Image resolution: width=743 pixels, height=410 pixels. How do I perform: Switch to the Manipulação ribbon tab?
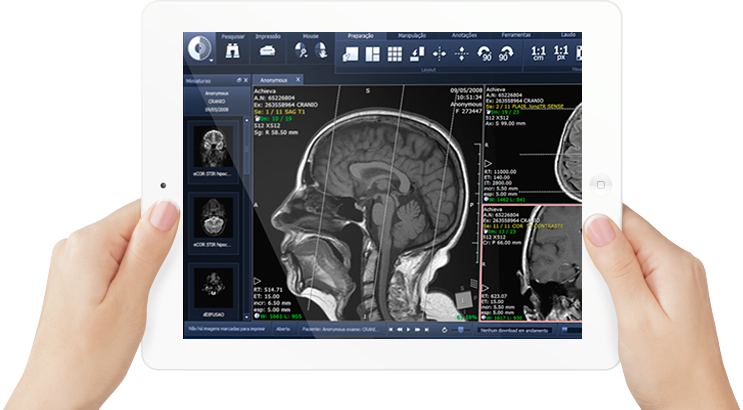coord(412,36)
